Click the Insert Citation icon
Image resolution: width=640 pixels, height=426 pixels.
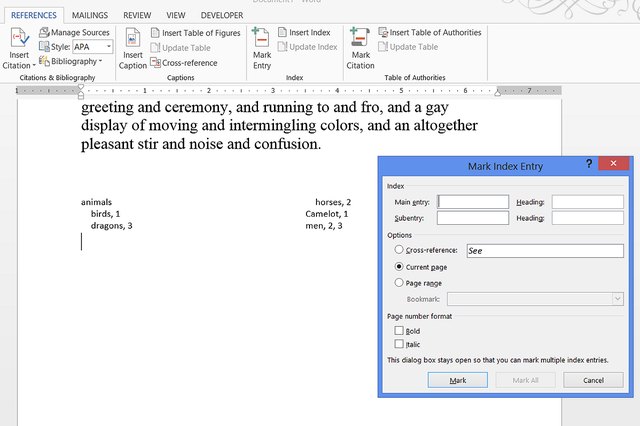19,38
